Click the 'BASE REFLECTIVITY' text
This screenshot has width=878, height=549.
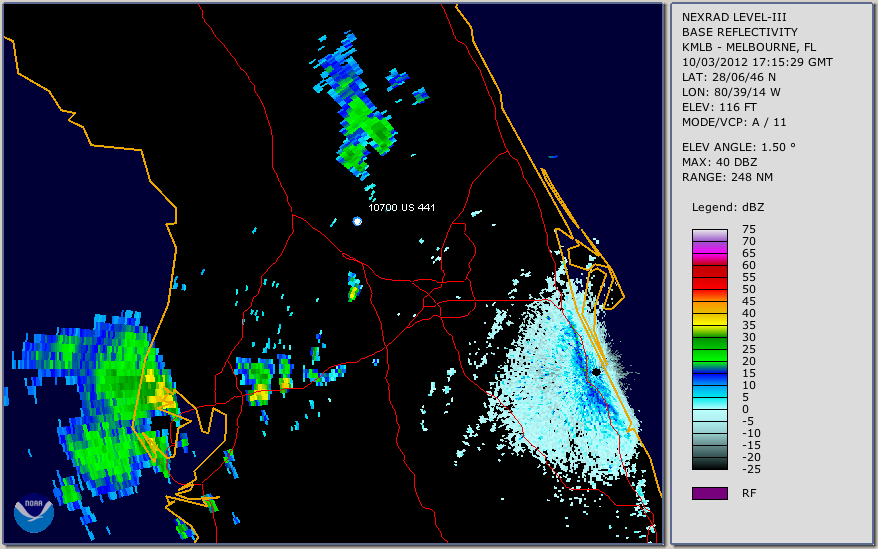pyautogui.click(x=739, y=32)
